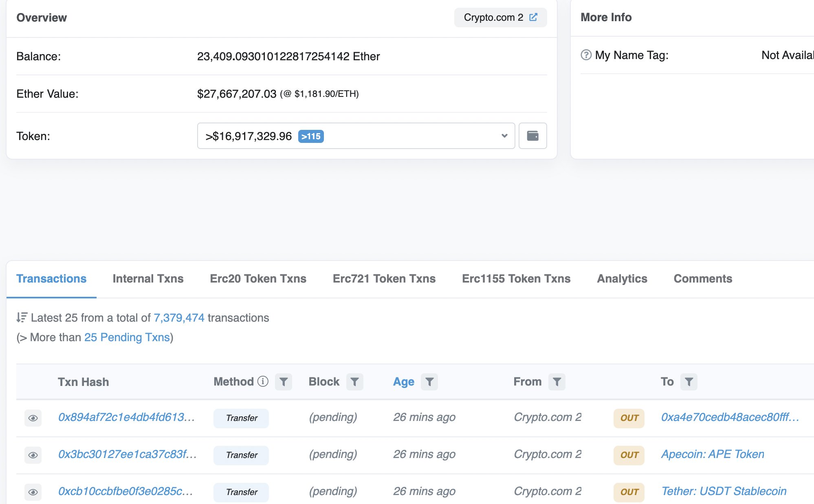Open the filter icon for To column
814x504 pixels.
click(x=689, y=381)
